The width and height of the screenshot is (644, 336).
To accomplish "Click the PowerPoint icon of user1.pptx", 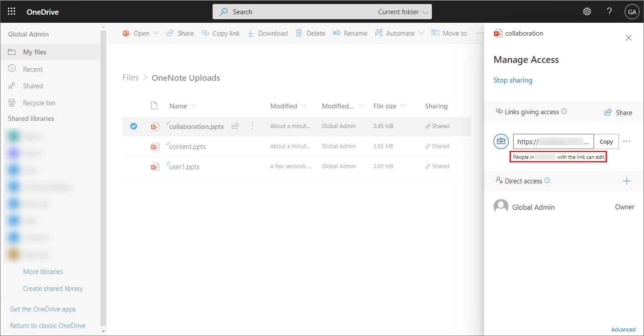I will 155,166.
